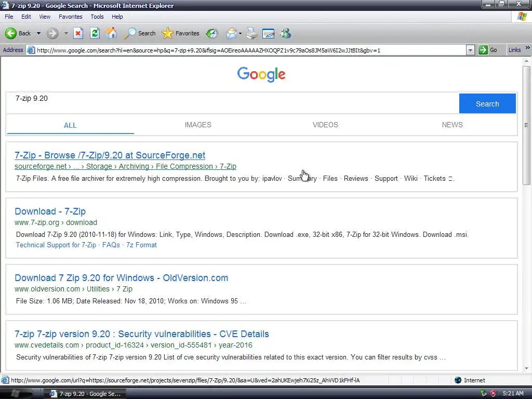The height and width of the screenshot is (399, 532).
Task: Open Download 7 Zip 9.20 OldVersion.com result
Action: 122,278
